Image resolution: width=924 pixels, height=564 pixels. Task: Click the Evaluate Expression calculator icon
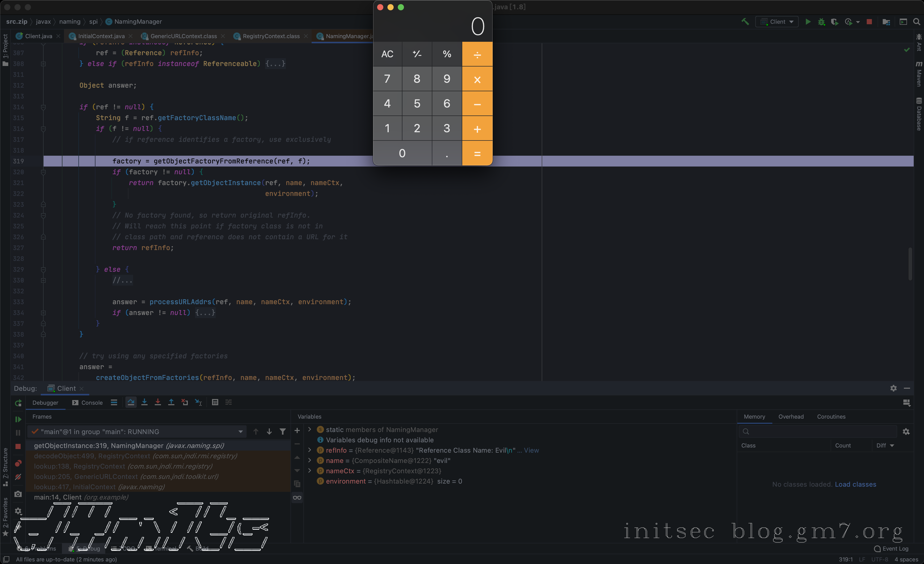coord(215,402)
